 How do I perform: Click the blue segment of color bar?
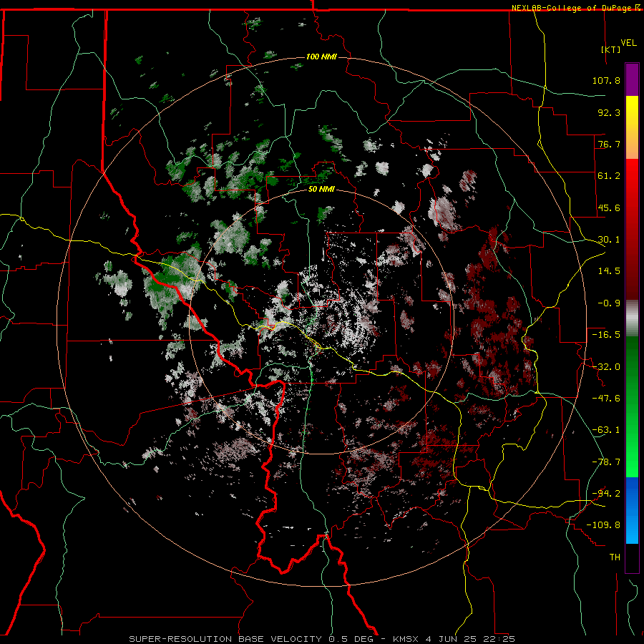pyautogui.click(x=632, y=510)
